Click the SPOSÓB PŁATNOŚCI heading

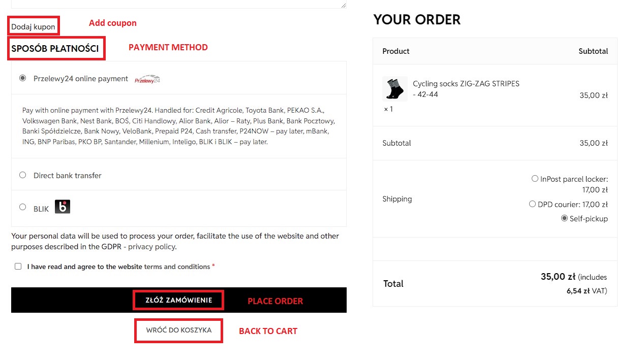tap(55, 49)
